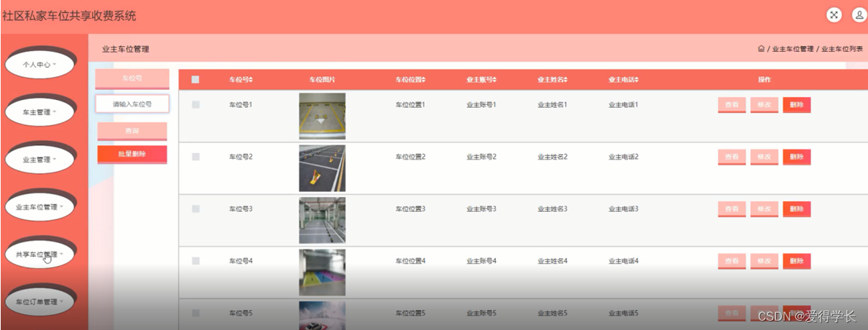Sort by 业主账号 column arrow

coord(494,80)
